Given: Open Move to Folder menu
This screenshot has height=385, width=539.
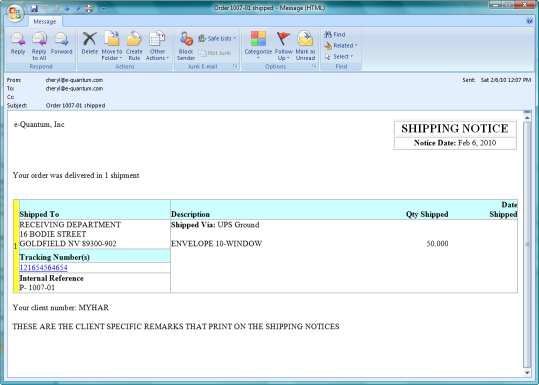Looking at the screenshot, I should click(112, 46).
